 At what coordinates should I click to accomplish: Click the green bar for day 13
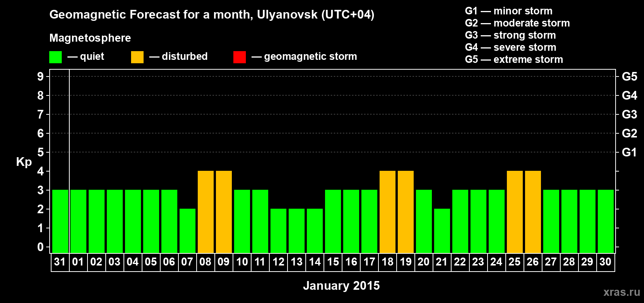(x=297, y=231)
